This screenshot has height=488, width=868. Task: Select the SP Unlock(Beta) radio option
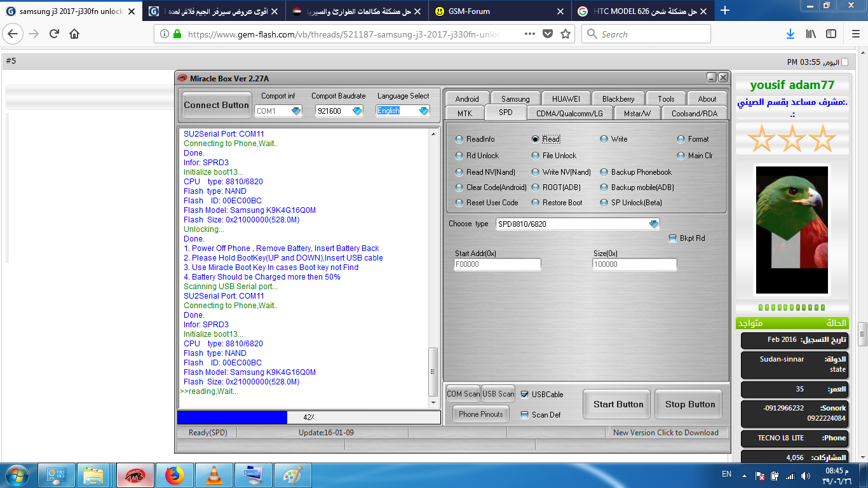pos(604,203)
